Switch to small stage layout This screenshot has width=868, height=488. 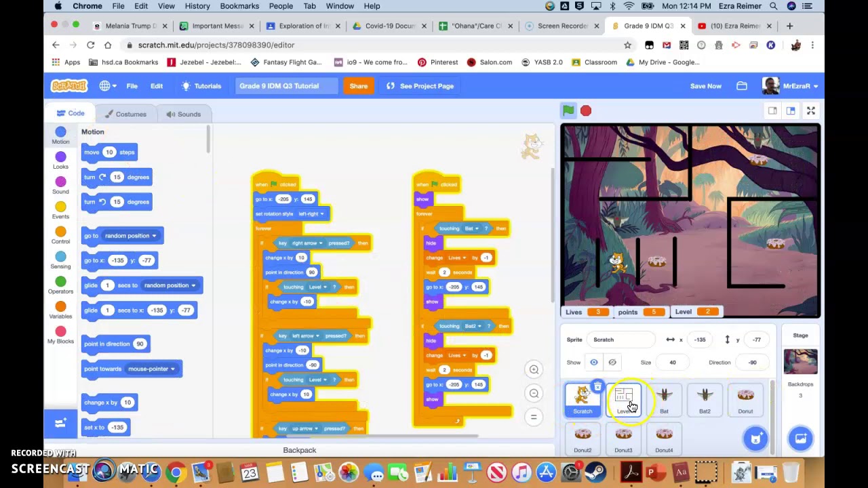(772, 110)
